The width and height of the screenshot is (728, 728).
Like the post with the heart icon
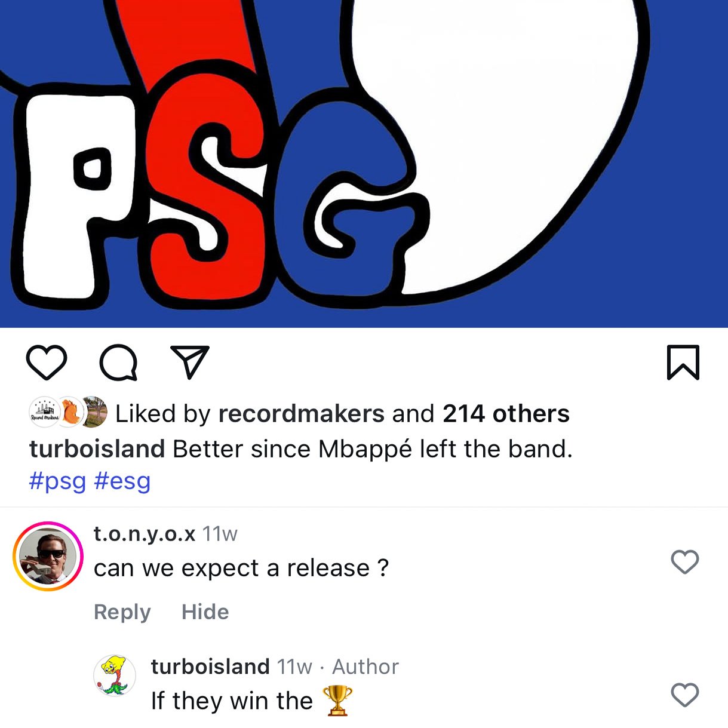pos(47,363)
